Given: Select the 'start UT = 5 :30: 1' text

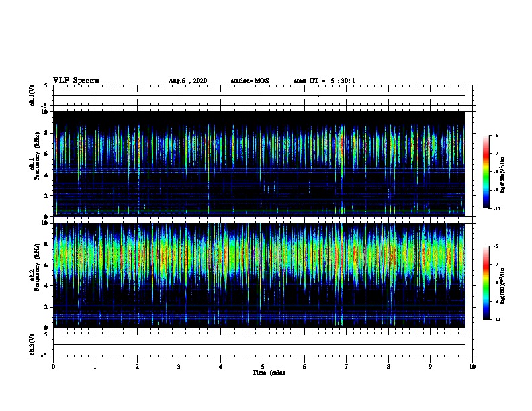Looking at the screenshot, I should (324, 81).
